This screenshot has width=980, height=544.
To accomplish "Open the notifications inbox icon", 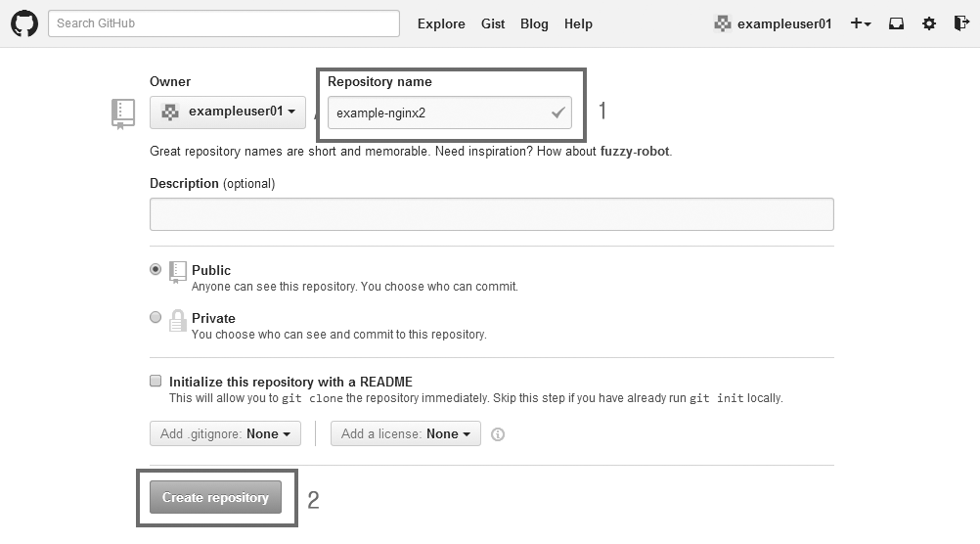I will (x=896, y=23).
